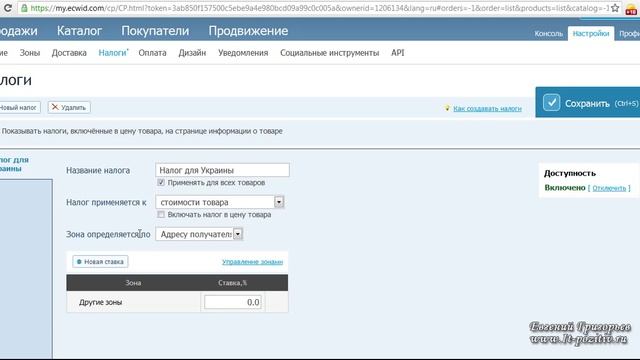Open the Дизайн settings section
This screenshot has height=360, width=640.
(192, 53)
